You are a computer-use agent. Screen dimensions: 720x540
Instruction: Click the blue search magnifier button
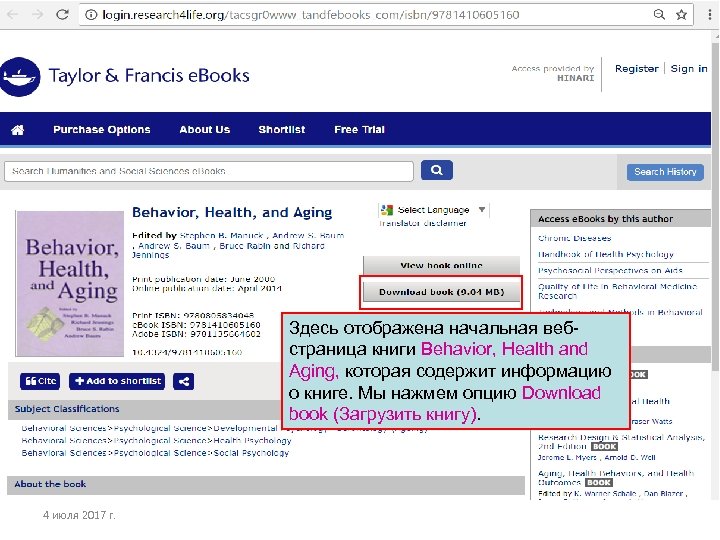point(437,170)
